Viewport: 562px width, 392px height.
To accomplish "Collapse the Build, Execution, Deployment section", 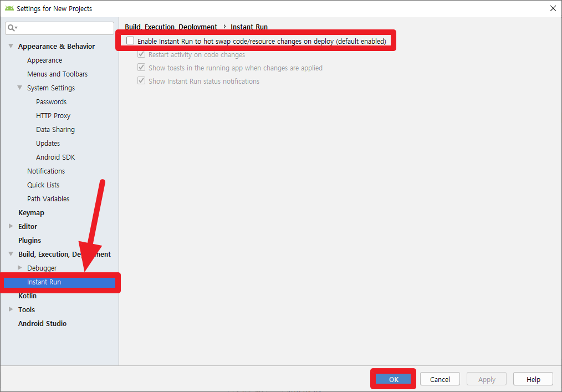I will tap(11, 253).
